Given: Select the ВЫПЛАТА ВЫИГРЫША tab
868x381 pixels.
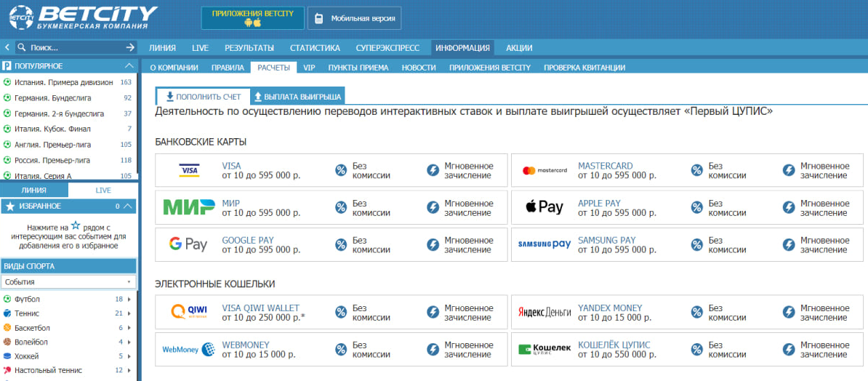Looking at the screenshot, I should (x=298, y=97).
